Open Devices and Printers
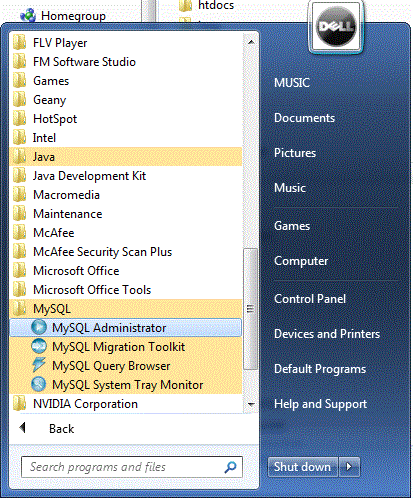413x498 pixels. (x=327, y=334)
